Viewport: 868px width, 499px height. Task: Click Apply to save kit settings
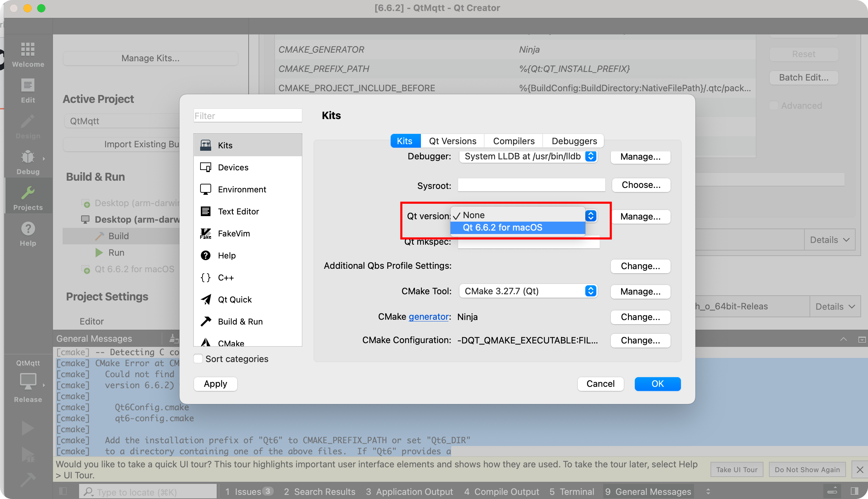coord(215,384)
